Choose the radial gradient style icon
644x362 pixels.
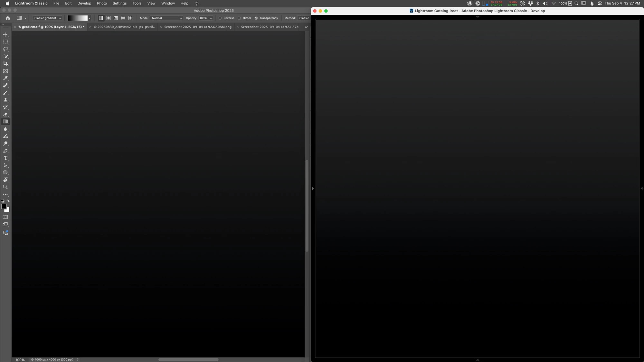(x=109, y=18)
